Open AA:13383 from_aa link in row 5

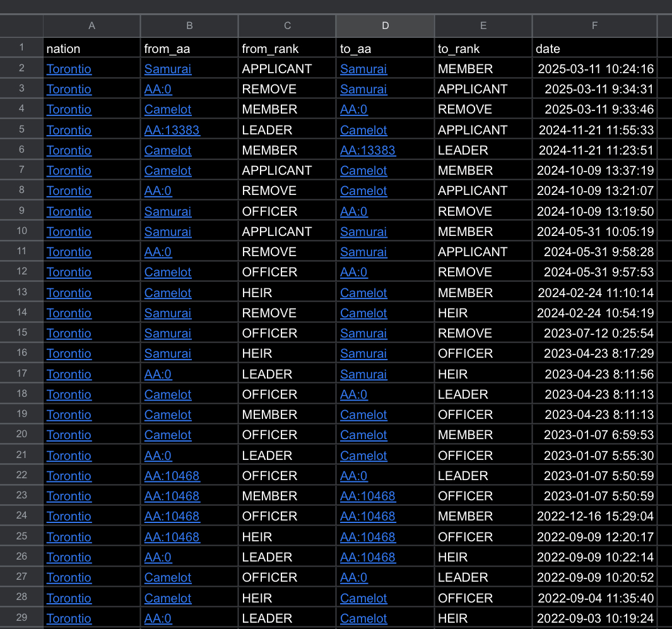tap(172, 130)
